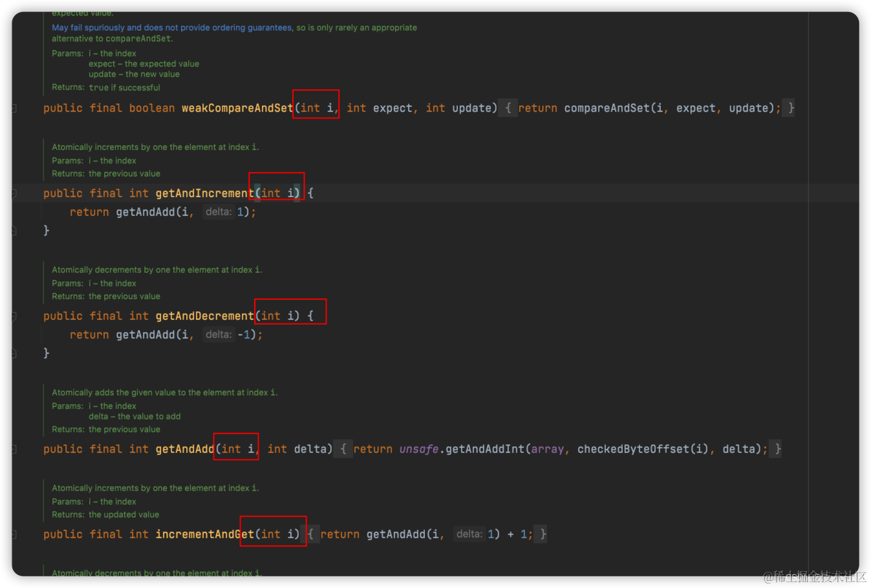Click '+ 1' expression in incrementAndGet
The height and width of the screenshot is (588, 871).
517,534
